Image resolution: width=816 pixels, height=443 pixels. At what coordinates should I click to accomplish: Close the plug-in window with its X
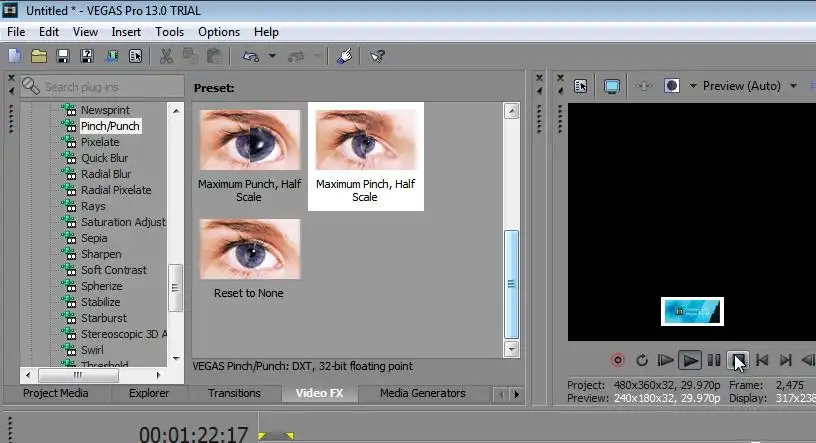11,78
